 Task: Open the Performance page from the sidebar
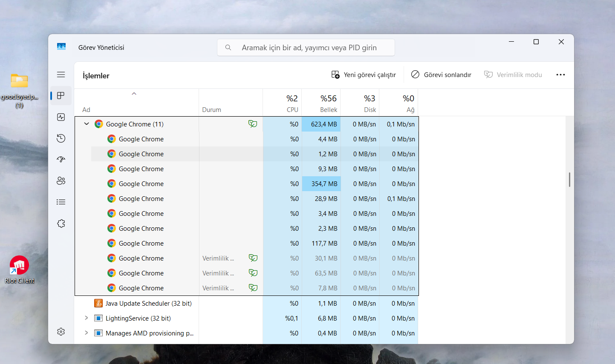tap(61, 117)
